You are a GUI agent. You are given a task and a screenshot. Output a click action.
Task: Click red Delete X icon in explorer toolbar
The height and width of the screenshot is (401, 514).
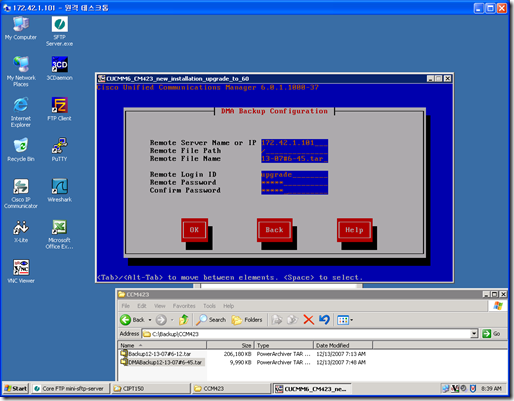309,320
